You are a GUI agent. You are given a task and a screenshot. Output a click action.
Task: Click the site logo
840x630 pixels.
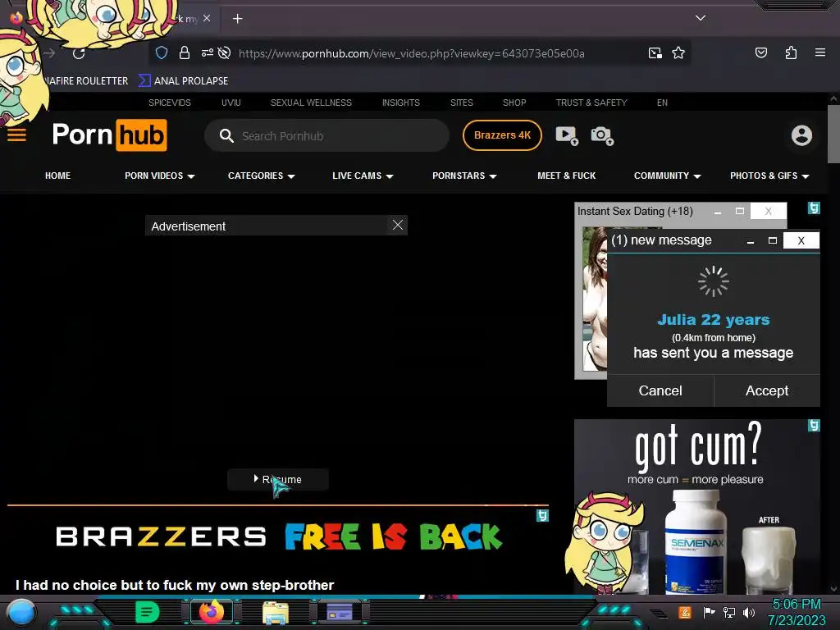click(109, 135)
